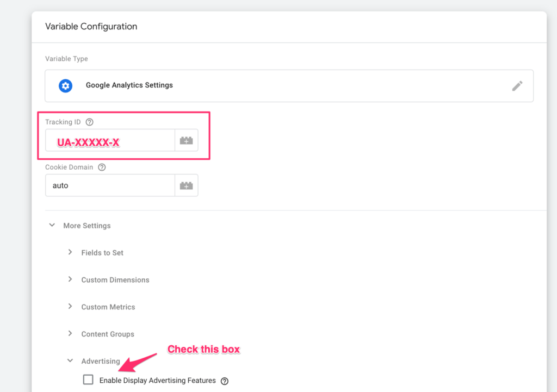Expand the Custom Dimensions chevron
The image size is (557, 392).
point(70,279)
